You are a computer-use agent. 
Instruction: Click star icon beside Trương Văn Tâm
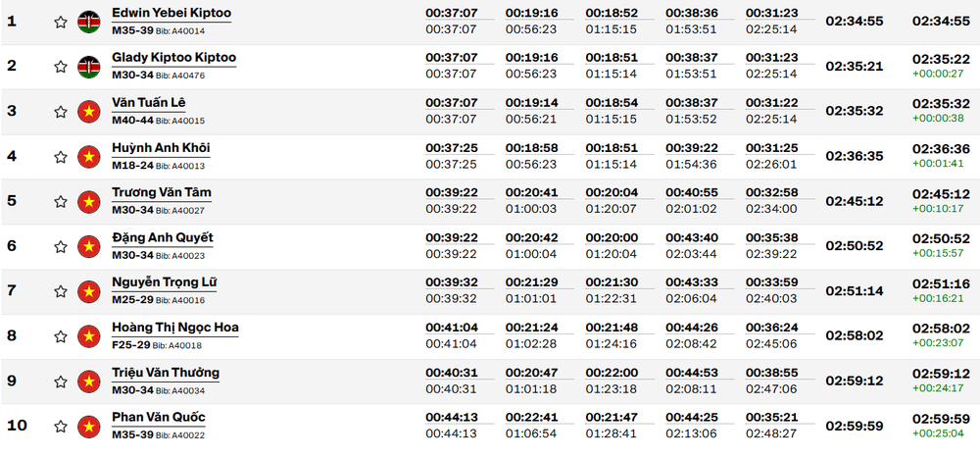tap(61, 202)
